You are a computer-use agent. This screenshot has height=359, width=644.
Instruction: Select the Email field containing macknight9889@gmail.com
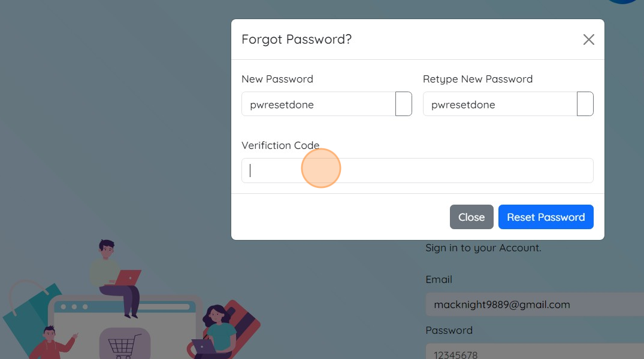[x=535, y=305]
